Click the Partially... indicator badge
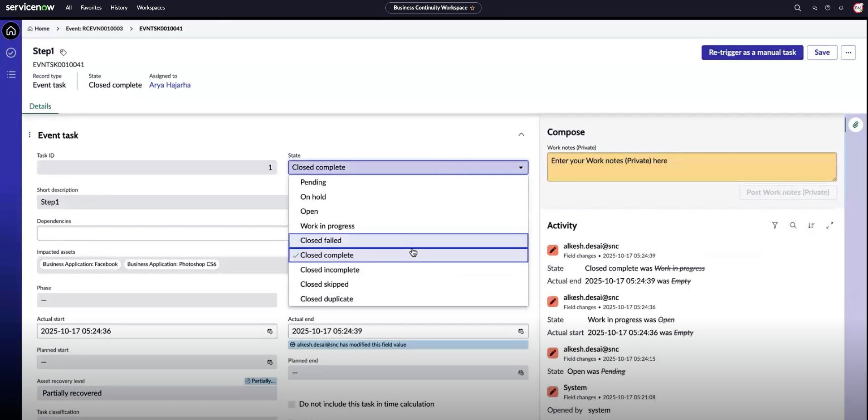868x420 pixels. click(260, 381)
